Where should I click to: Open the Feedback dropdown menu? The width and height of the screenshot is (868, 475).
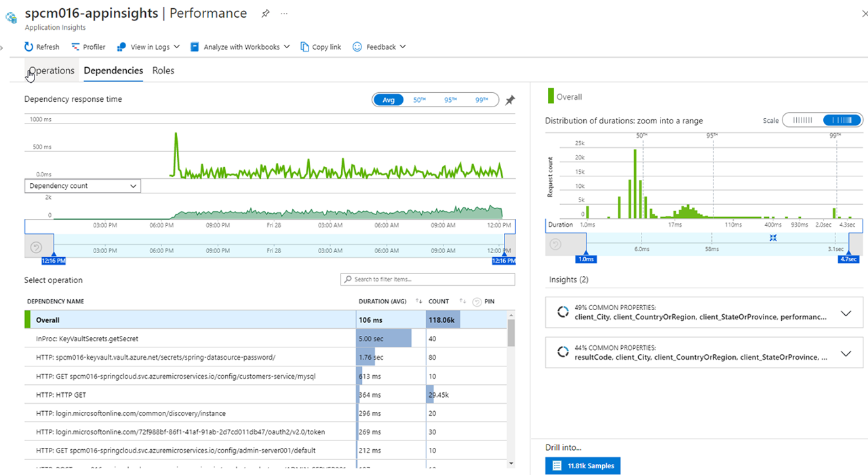(x=380, y=47)
